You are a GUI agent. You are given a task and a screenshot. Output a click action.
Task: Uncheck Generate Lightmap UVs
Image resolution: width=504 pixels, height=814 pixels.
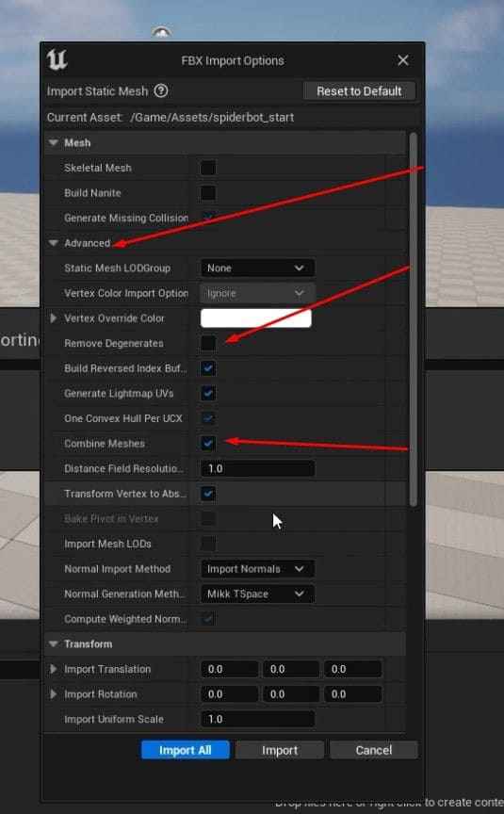[207, 393]
